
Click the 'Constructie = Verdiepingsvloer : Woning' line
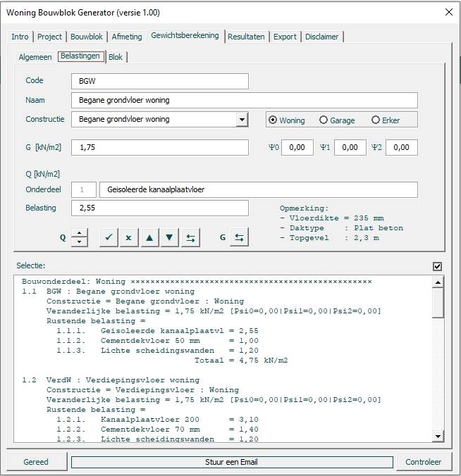coord(143,390)
